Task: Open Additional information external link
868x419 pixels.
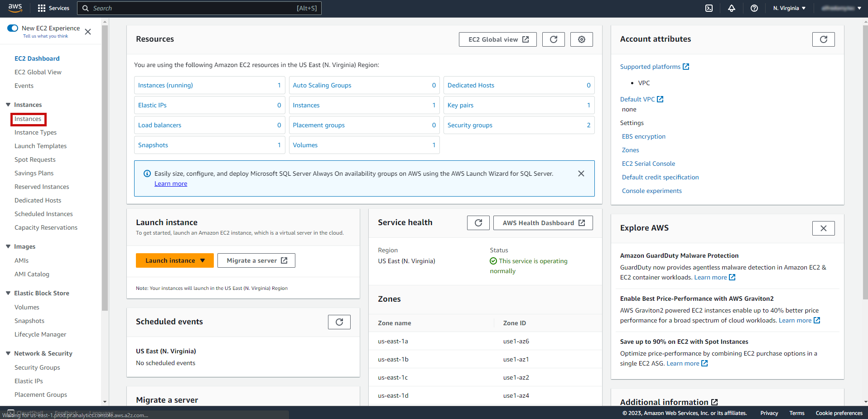Action: [x=669, y=402]
